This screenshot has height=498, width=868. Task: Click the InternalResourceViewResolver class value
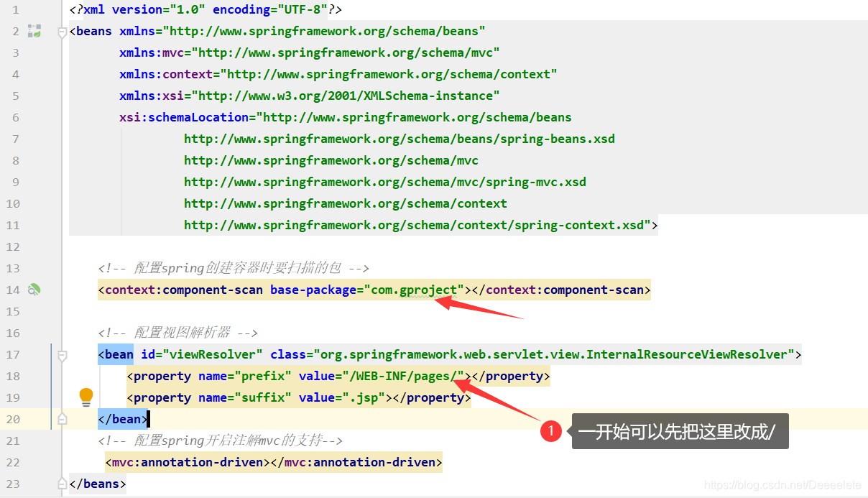point(554,354)
